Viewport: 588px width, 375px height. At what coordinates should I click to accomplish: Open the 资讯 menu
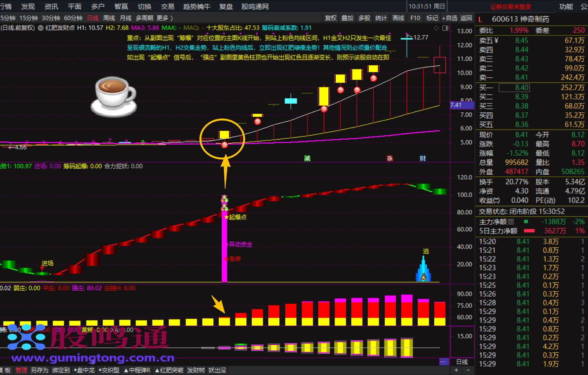(x=51, y=7)
